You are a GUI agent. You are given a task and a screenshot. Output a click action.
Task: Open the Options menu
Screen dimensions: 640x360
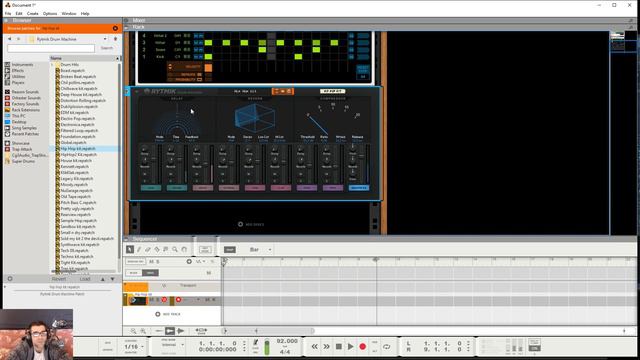[50, 13]
